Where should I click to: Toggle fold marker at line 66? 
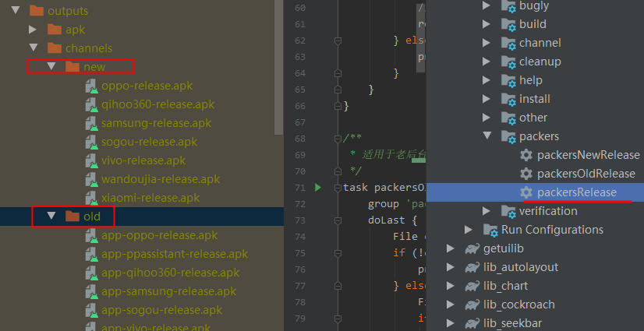tap(338, 106)
